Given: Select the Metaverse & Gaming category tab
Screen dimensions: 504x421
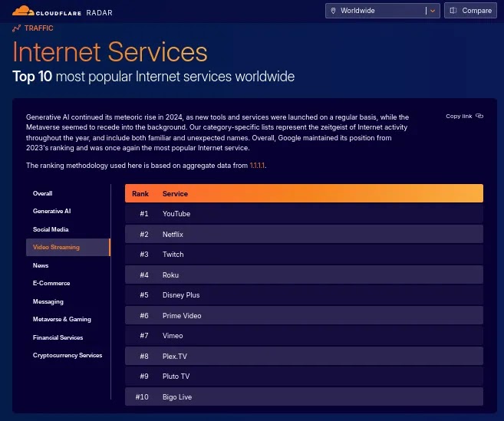Looking at the screenshot, I should coord(68,319).
